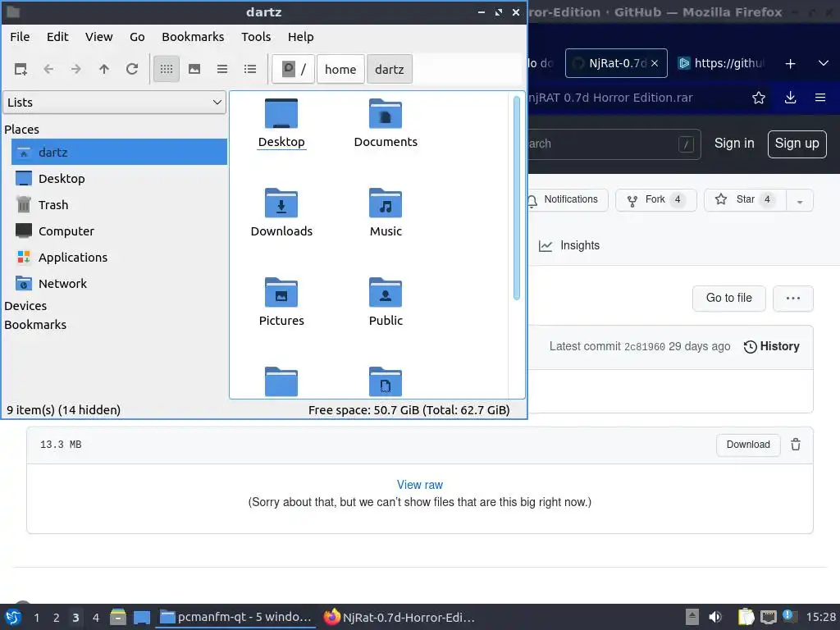
Task: Click the Devices section header
Action: 25,306
